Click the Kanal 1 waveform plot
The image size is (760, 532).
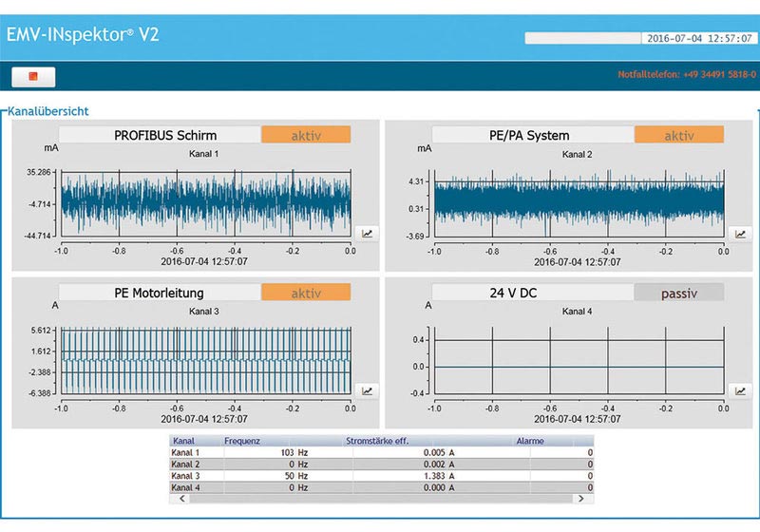click(206, 203)
